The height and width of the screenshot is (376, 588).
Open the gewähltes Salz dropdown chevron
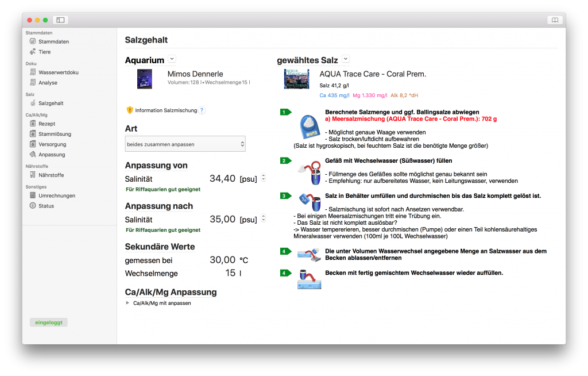pyautogui.click(x=346, y=59)
